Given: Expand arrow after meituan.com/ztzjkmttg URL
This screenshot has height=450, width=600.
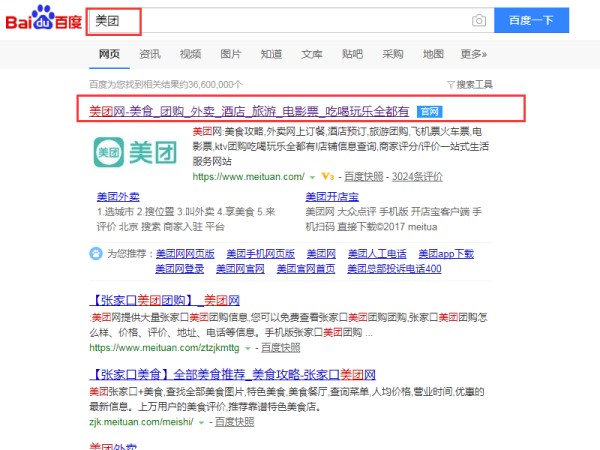Looking at the screenshot, I should click(x=246, y=348).
